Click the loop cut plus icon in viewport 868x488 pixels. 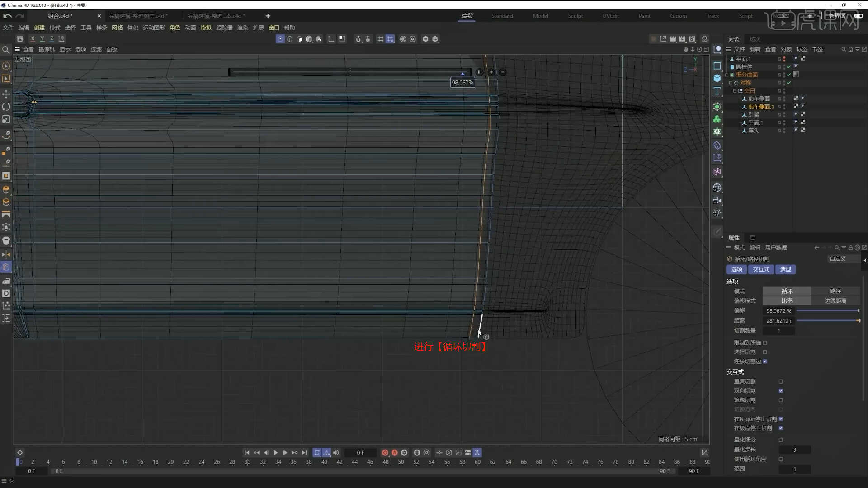coord(491,72)
